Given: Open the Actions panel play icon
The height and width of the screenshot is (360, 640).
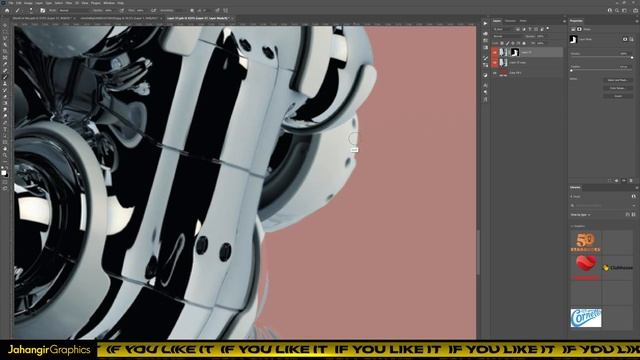Looking at the screenshot, I should [x=485, y=23].
